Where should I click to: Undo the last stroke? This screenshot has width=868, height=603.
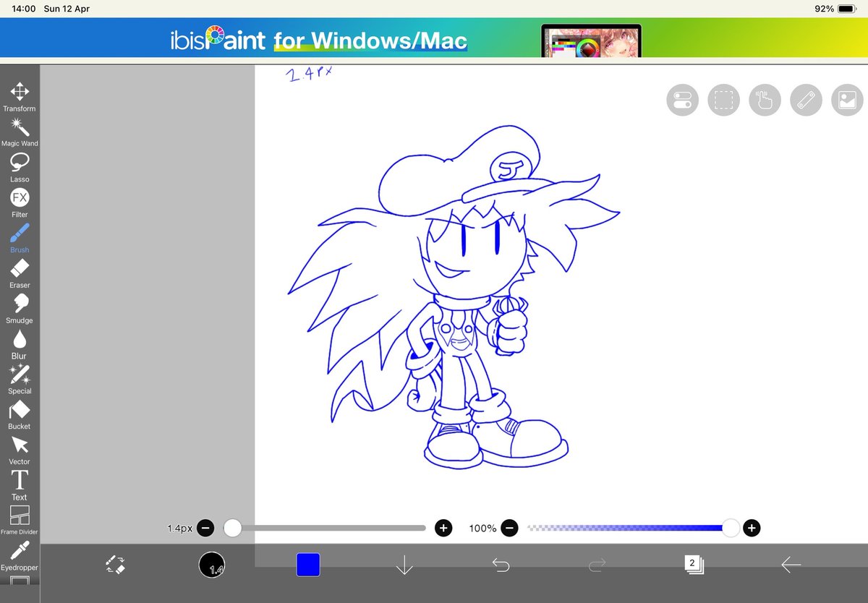point(501,565)
